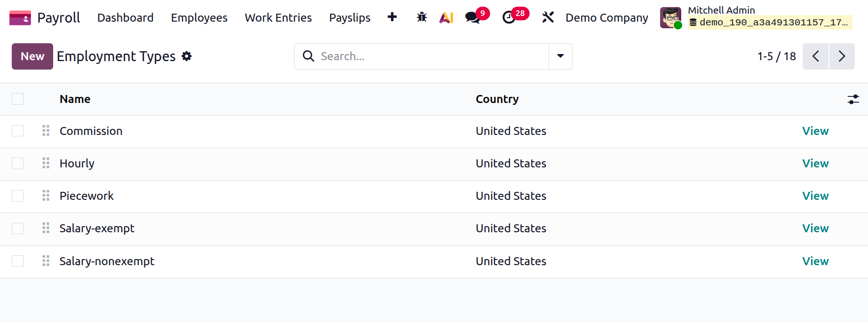Open optional columns adjust settings
The image size is (868, 323).
853,99
